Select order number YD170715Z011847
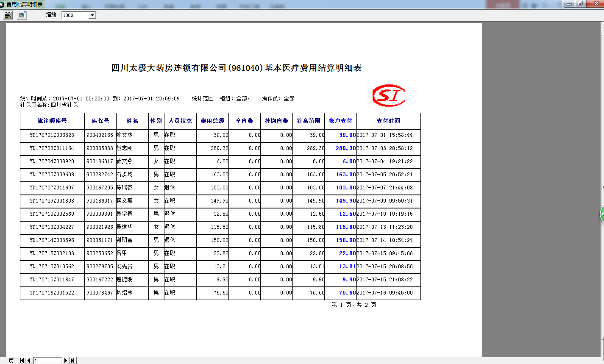This screenshot has width=604, height=364. click(x=52, y=280)
